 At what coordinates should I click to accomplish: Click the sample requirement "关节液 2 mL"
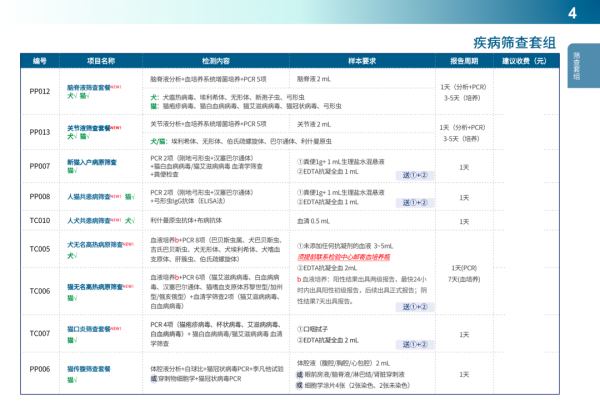(314, 124)
